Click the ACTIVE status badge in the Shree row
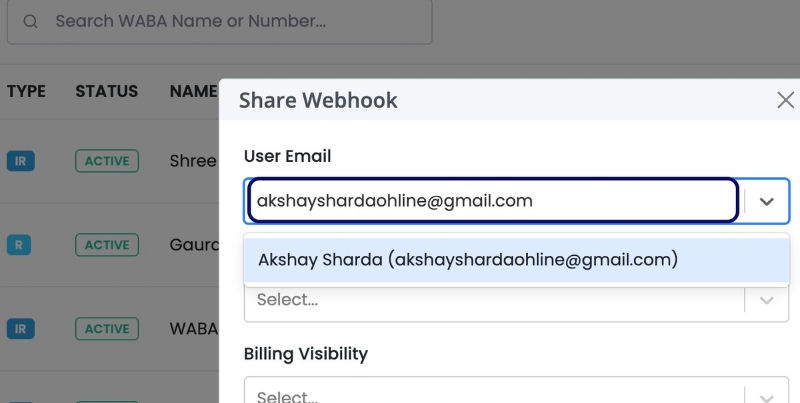Image resolution: width=800 pixels, height=403 pixels. (106, 160)
